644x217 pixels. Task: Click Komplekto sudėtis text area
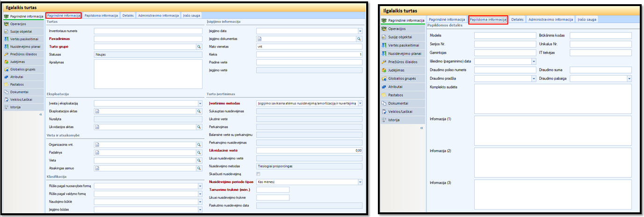tap(553, 99)
